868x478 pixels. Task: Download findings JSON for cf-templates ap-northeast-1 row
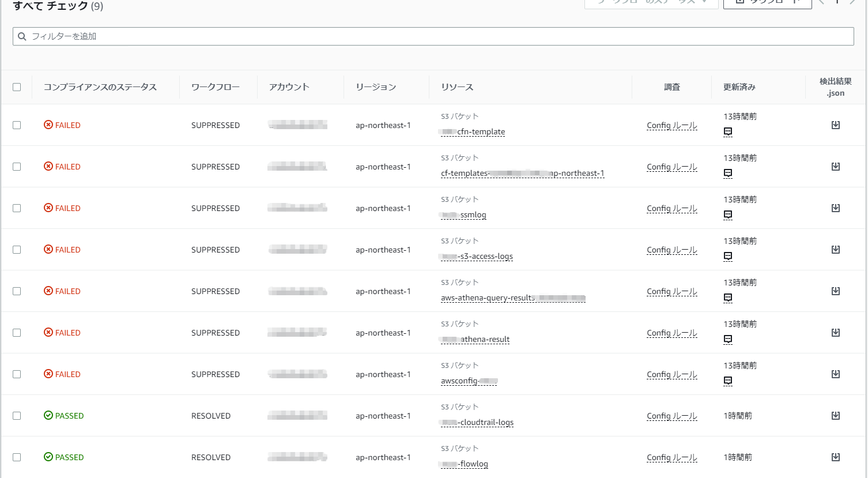[836, 167]
